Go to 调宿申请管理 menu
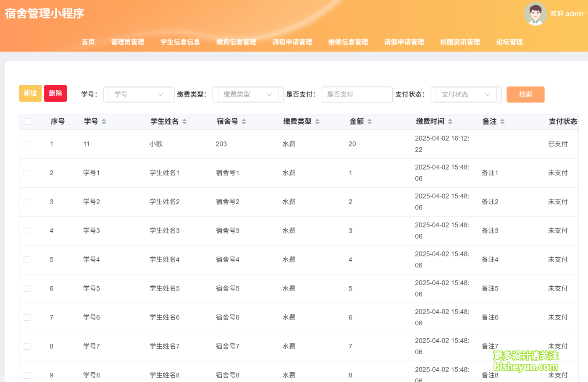Screen dimensions: 588x382 [292, 42]
